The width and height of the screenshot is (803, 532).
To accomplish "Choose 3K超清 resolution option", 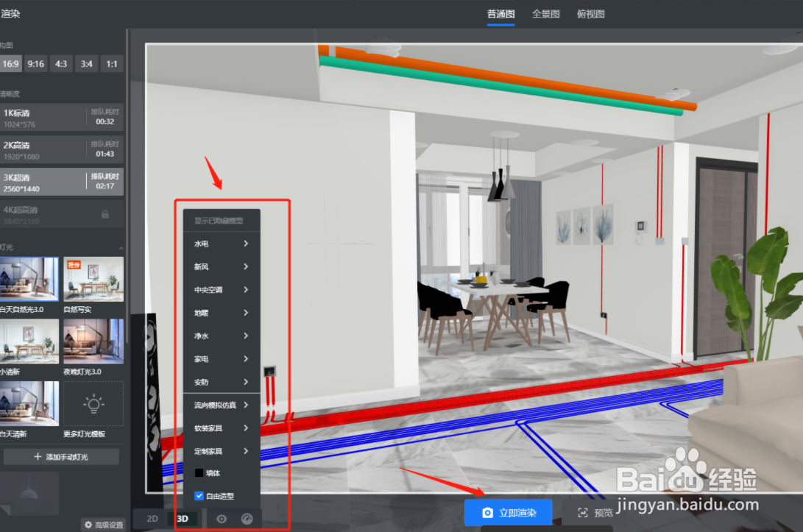I will [x=61, y=182].
